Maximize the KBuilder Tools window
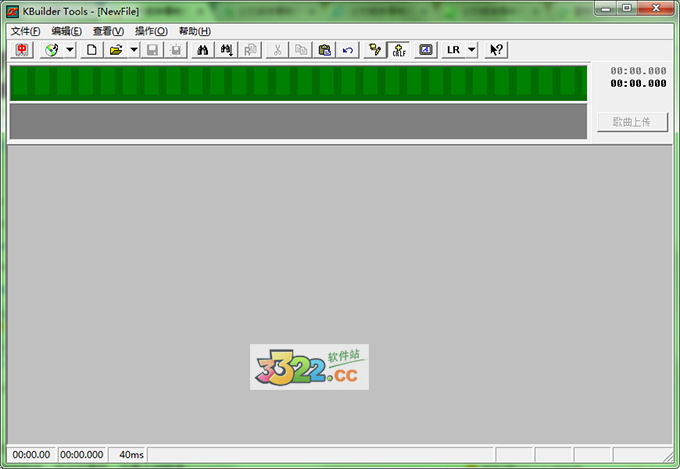Image resolution: width=680 pixels, height=469 pixels. point(627,8)
